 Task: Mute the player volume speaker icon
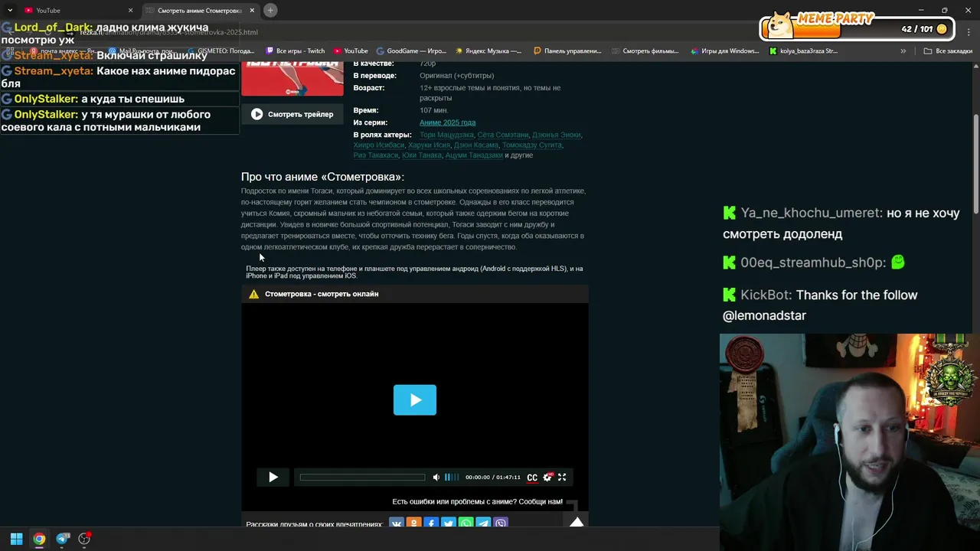pyautogui.click(x=436, y=478)
